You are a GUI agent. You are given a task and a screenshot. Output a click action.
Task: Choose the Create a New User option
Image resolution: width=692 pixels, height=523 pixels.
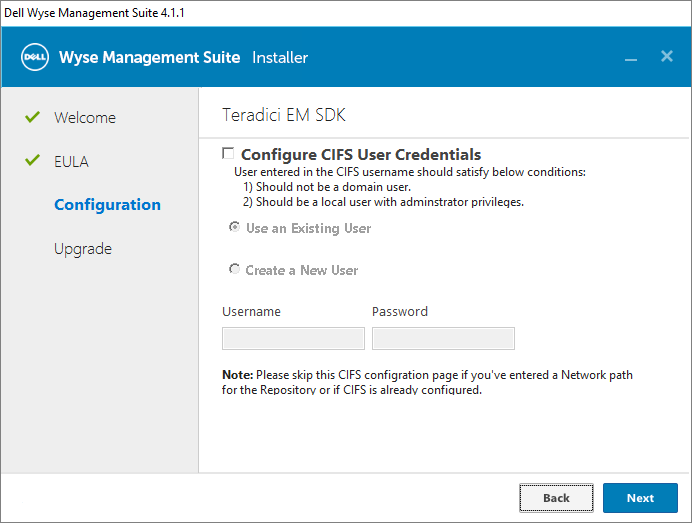(x=235, y=270)
